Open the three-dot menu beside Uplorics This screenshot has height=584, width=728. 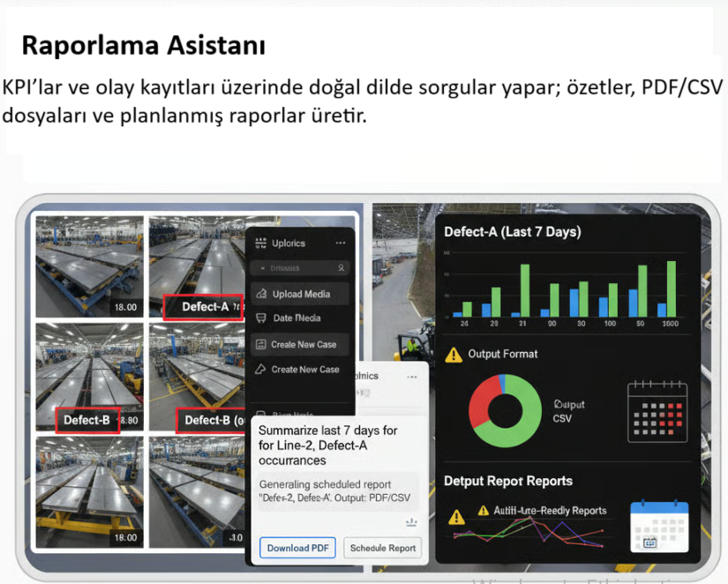pyautogui.click(x=341, y=243)
